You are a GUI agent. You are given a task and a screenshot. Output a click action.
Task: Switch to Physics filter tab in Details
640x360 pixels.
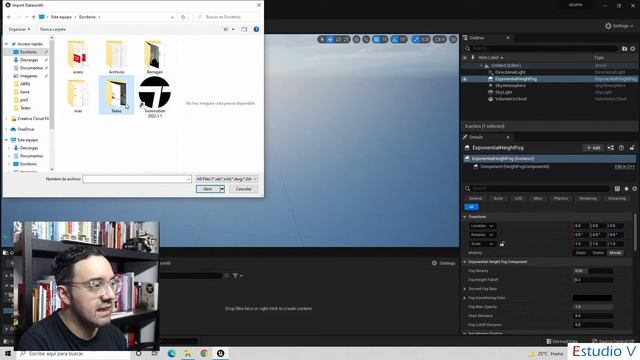tap(561, 198)
